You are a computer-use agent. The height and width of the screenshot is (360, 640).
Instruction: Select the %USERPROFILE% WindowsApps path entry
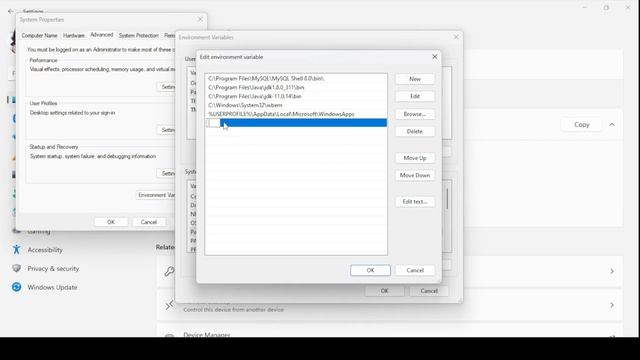pos(296,114)
